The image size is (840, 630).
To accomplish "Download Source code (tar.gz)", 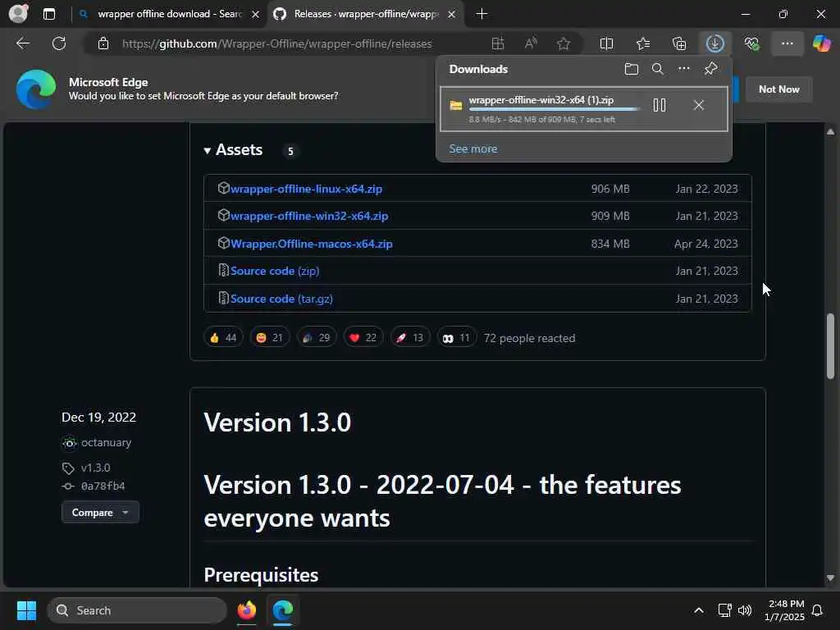I will point(281,299).
